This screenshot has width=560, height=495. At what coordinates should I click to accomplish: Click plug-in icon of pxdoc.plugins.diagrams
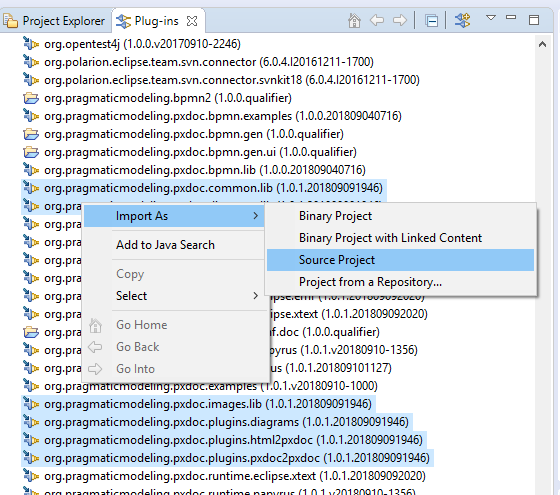coord(31,421)
